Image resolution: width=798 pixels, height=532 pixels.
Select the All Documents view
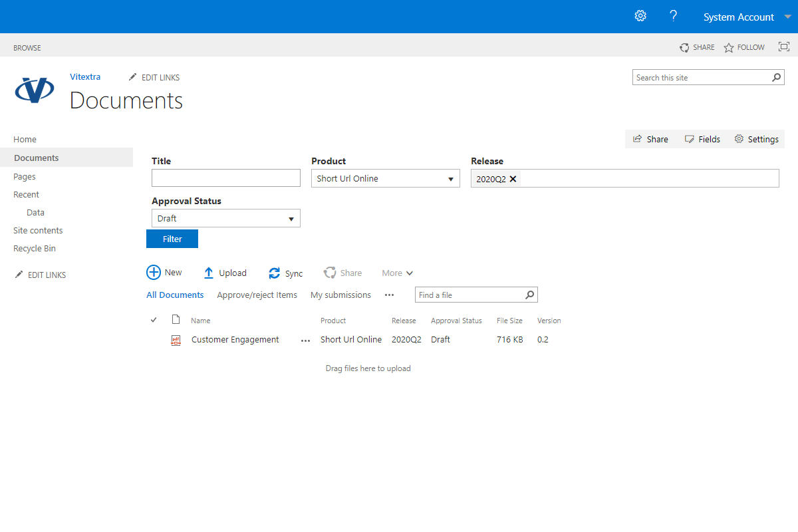coord(175,295)
